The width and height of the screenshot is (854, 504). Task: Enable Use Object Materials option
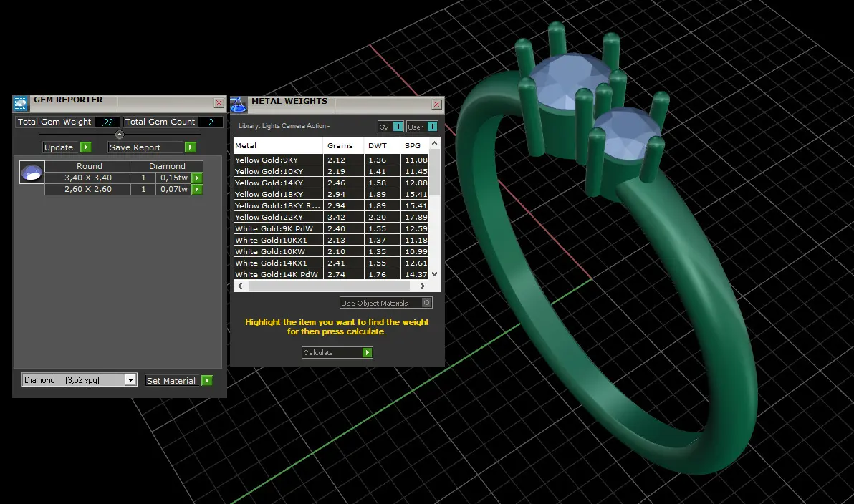click(385, 303)
